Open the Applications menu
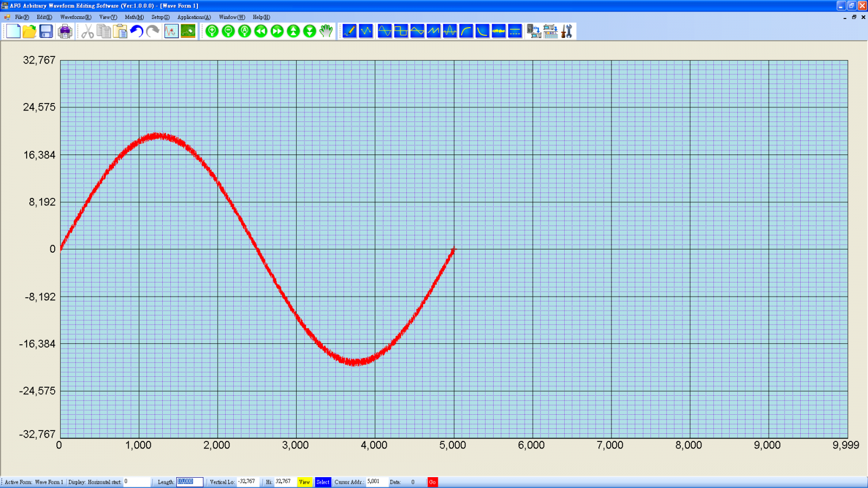The width and height of the screenshot is (868, 488). [194, 17]
